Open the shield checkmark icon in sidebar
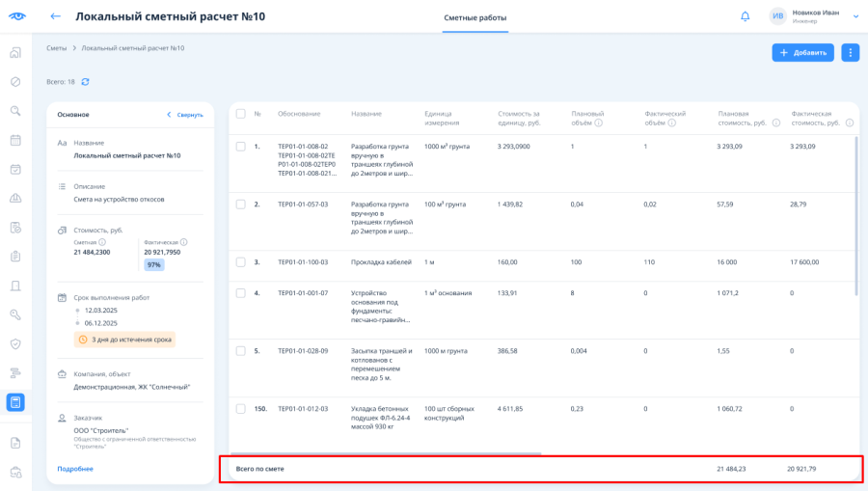868x491 pixels. (15, 343)
